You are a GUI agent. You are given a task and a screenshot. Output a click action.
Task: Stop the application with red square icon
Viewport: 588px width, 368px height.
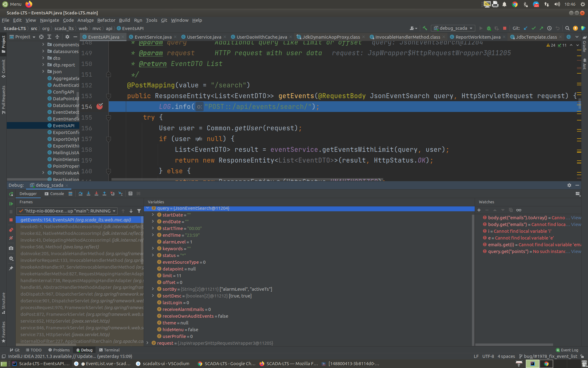(x=505, y=28)
